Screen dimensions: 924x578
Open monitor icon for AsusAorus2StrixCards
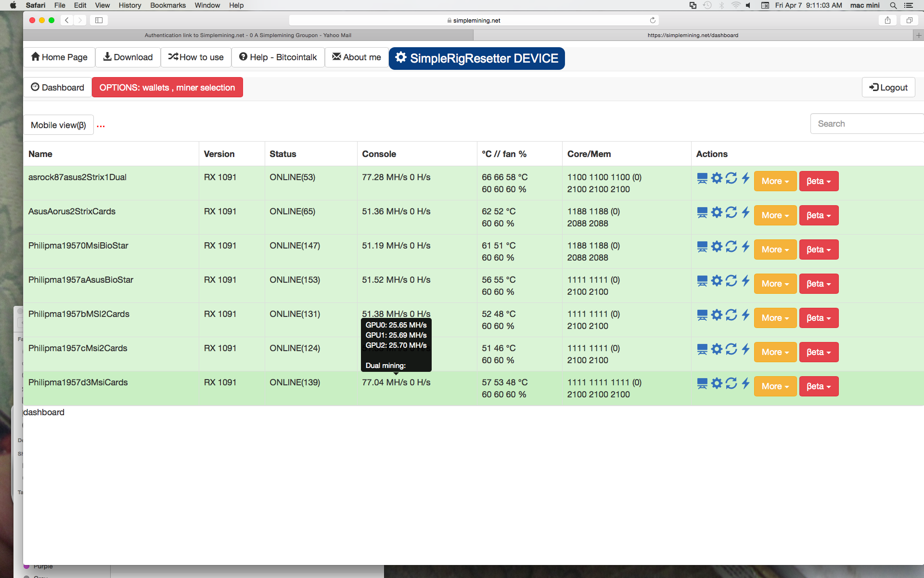tap(702, 213)
